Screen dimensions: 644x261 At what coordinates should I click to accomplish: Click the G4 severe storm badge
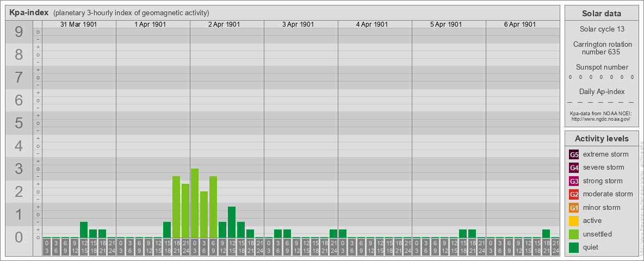click(x=574, y=168)
